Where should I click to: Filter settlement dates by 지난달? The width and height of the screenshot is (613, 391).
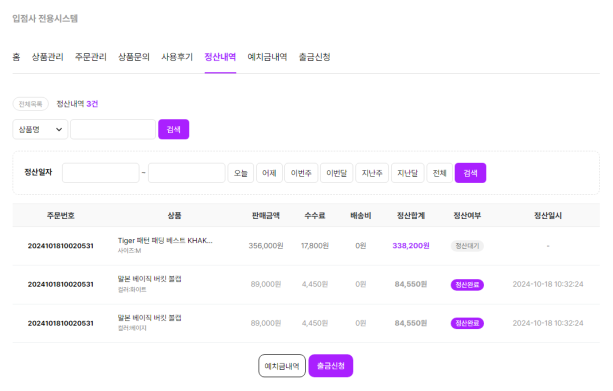coord(407,173)
